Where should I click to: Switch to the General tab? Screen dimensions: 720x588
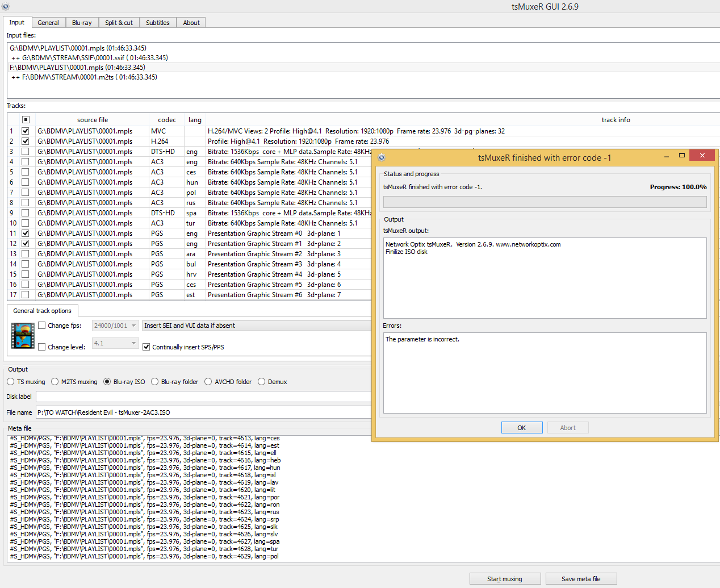point(48,23)
